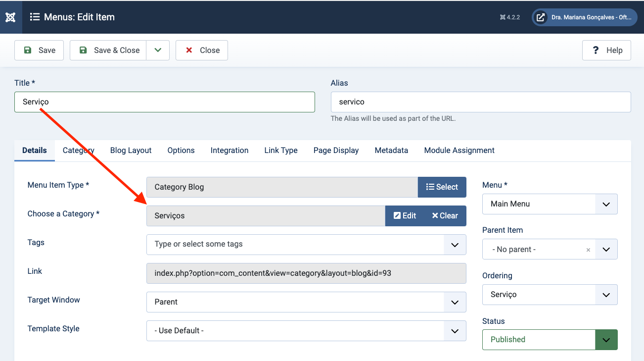The width and height of the screenshot is (644, 361).
Task: Open the Template Style dropdown
Action: 455,330
